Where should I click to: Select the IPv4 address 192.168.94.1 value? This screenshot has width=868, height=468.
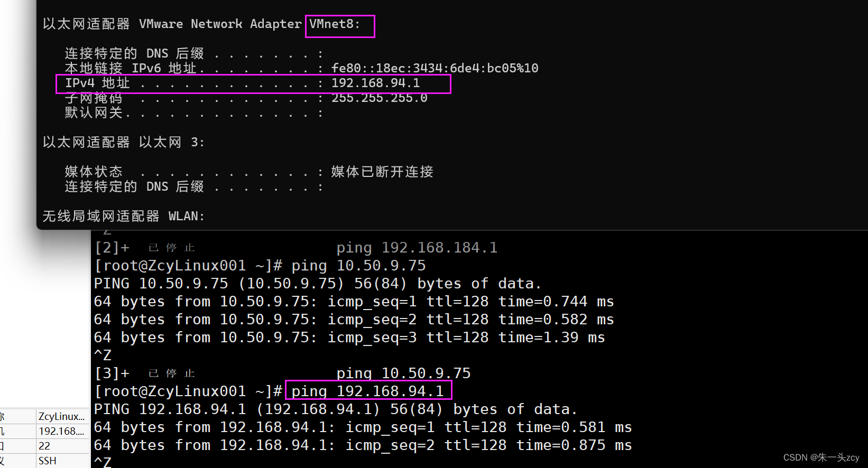(376, 83)
